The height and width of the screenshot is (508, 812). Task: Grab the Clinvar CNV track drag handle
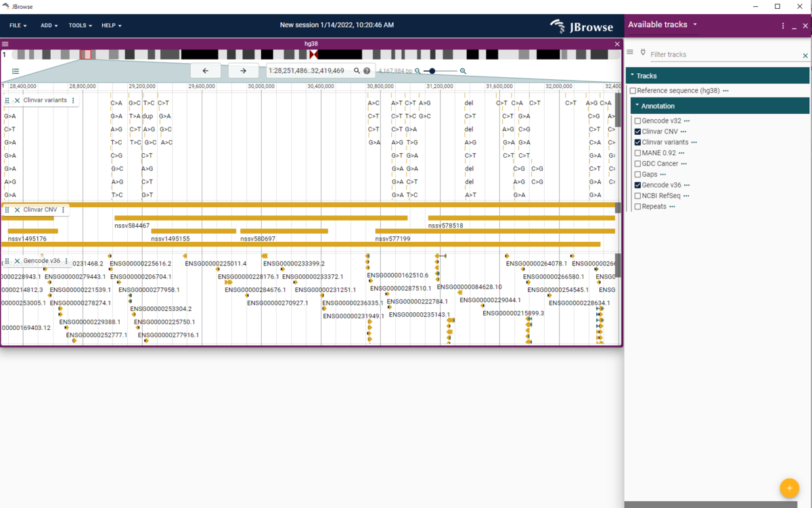(7, 210)
